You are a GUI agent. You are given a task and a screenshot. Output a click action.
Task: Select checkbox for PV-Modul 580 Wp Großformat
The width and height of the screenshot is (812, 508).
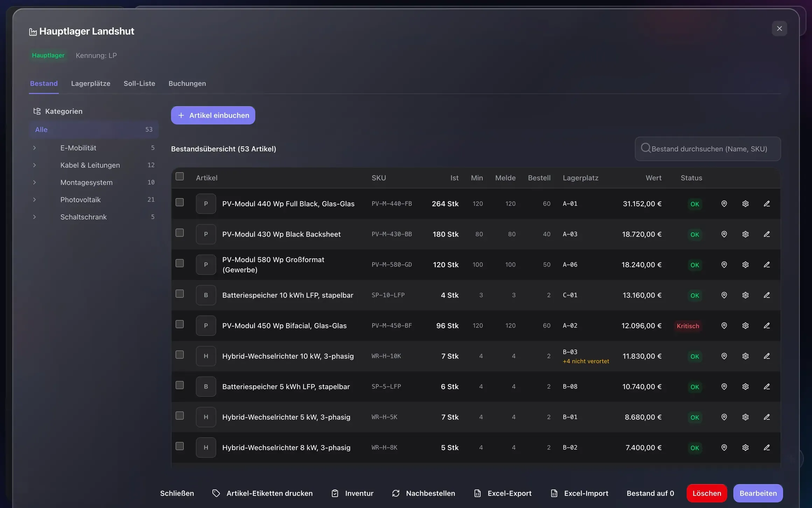180,263
